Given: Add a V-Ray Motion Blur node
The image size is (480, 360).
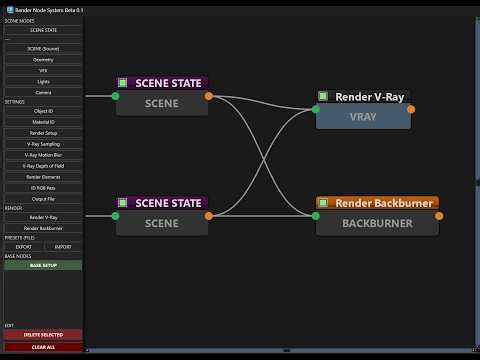Looking at the screenshot, I should pyautogui.click(x=43, y=155).
